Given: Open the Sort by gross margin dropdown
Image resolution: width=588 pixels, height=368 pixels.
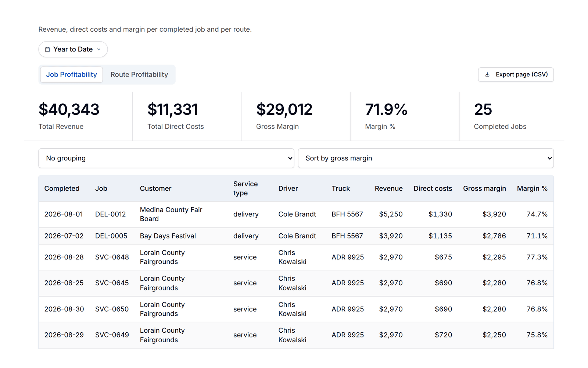Looking at the screenshot, I should point(426,158).
